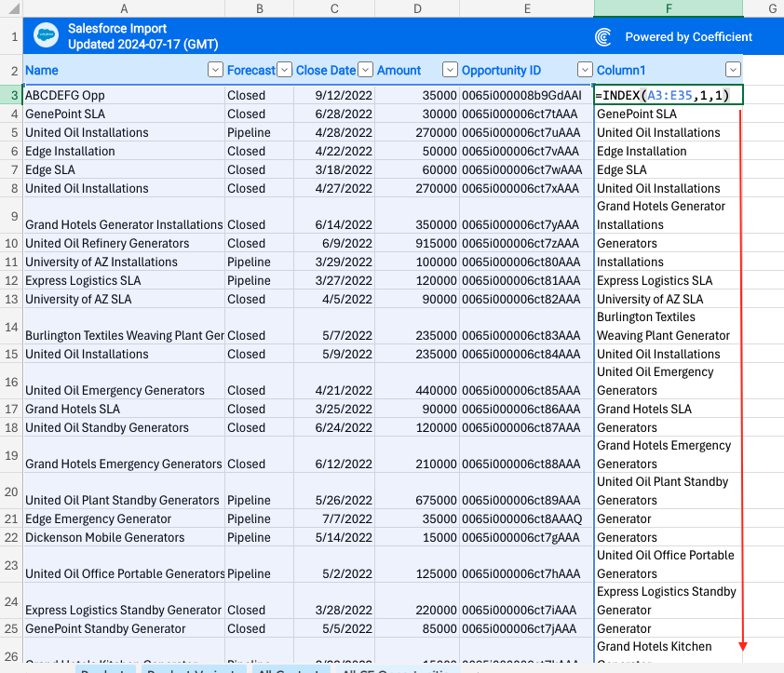Select 'Burlington Textiles Weaving Plant Generator' in column F

(669, 327)
